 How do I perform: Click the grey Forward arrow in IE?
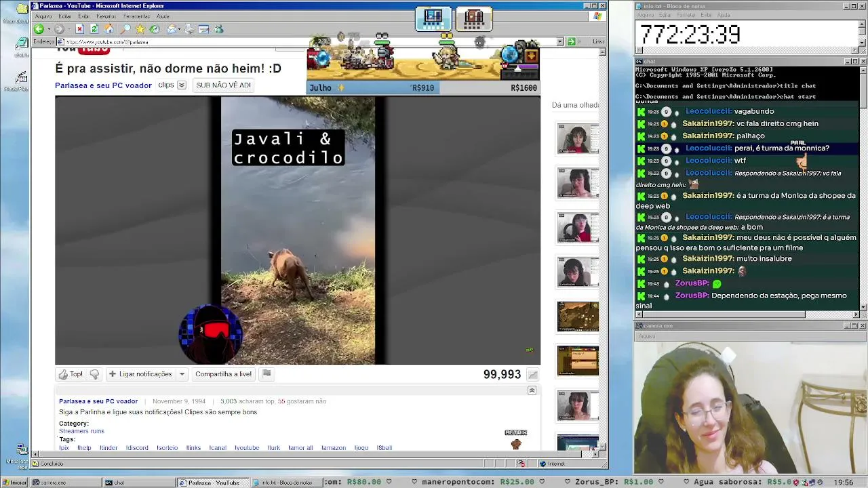click(x=59, y=29)
